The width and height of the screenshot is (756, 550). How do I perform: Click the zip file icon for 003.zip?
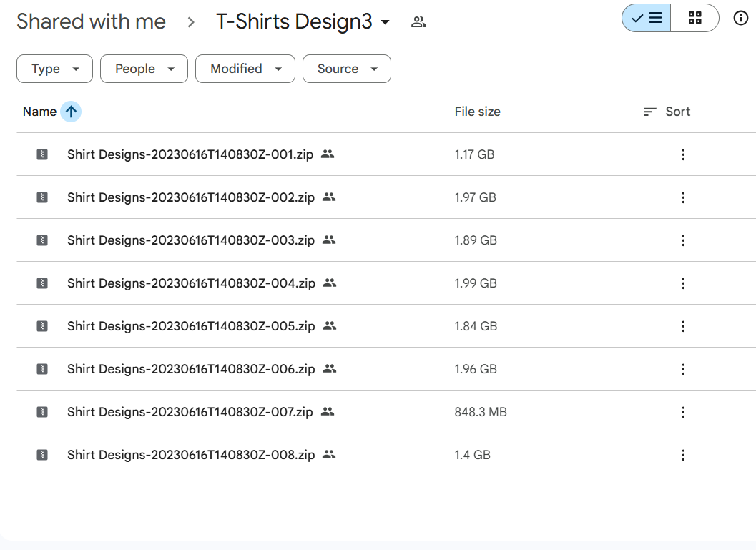(42, 240)
